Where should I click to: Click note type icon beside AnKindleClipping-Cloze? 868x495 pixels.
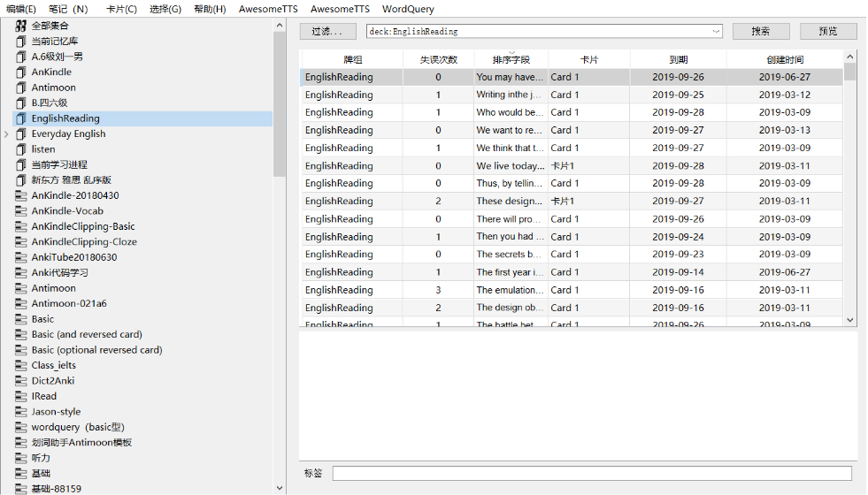[21, 242]
